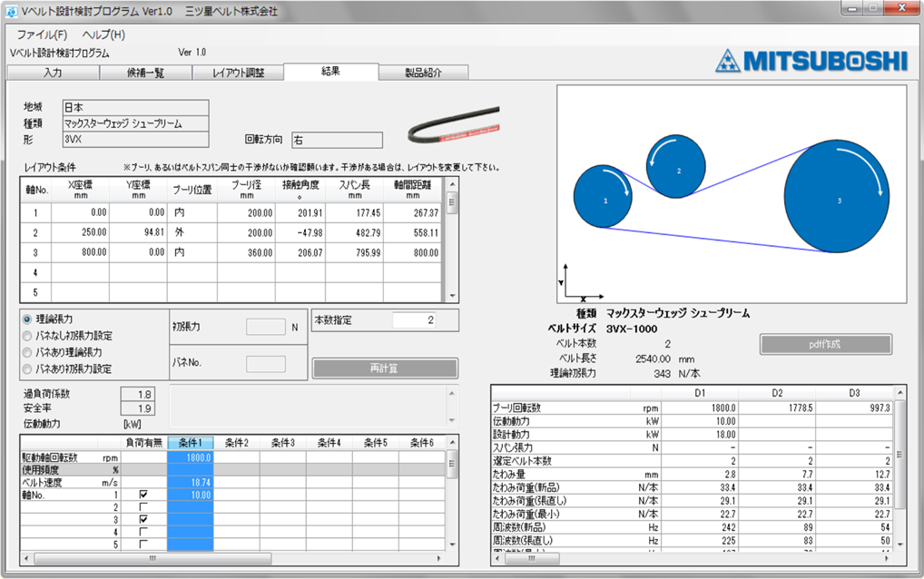Click the 初張力 input field
The image size is (924, 579).
266,327
